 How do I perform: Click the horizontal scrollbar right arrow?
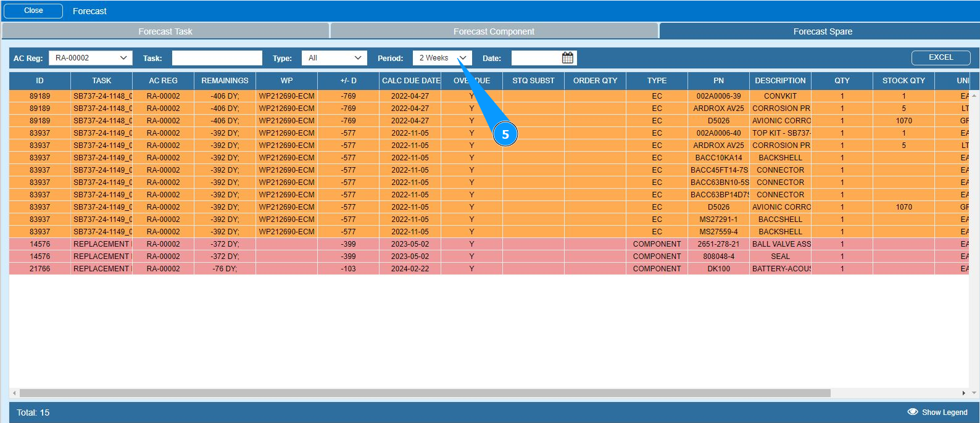coord(963,393)
